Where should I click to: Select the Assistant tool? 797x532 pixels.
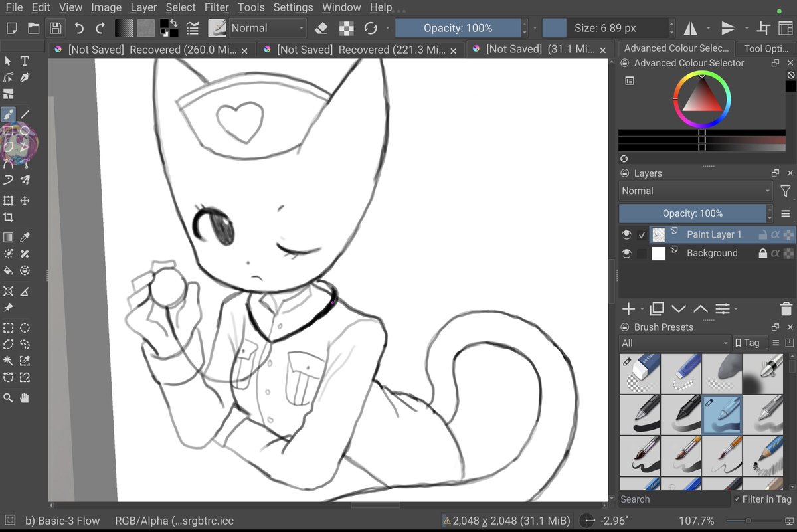pyautogui.click(x=8, y=291)
